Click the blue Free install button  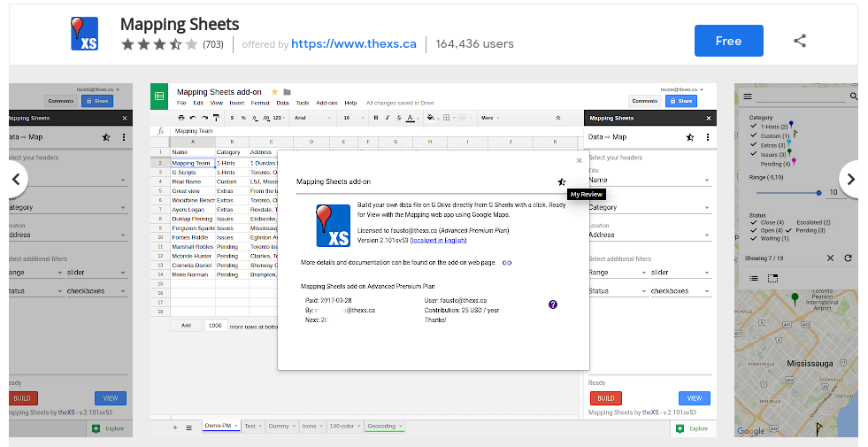728,41
